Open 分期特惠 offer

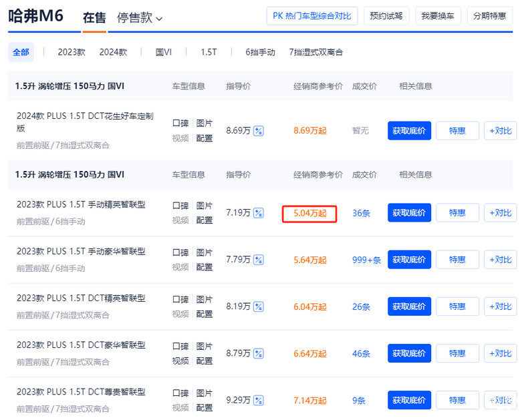pos(491,16)
